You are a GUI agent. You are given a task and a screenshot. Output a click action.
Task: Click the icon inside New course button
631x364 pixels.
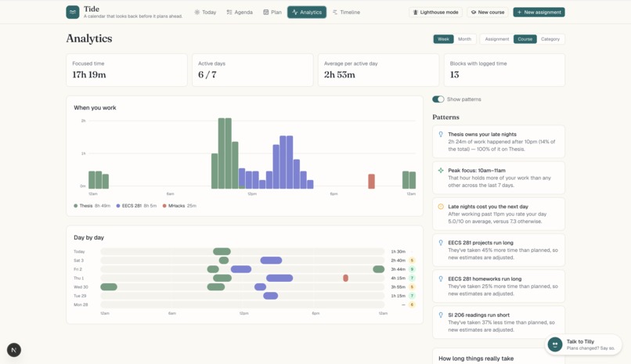[x=474, y=12]
